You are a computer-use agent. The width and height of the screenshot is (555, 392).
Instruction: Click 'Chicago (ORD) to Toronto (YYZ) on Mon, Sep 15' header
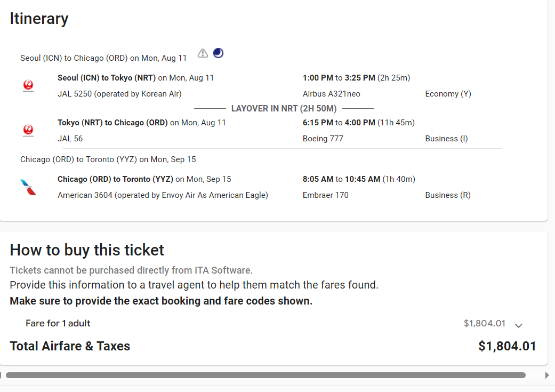[108, 159]
